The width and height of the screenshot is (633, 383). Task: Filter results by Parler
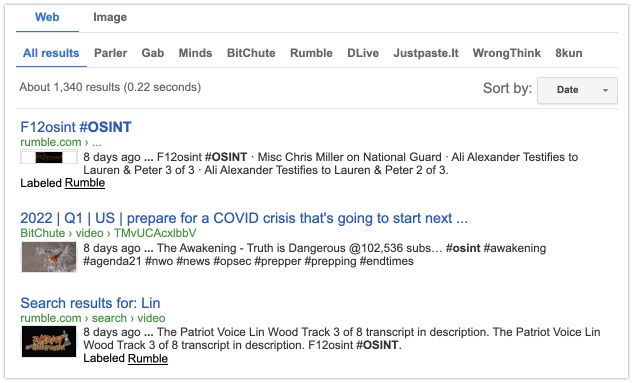tap(110, 53)
